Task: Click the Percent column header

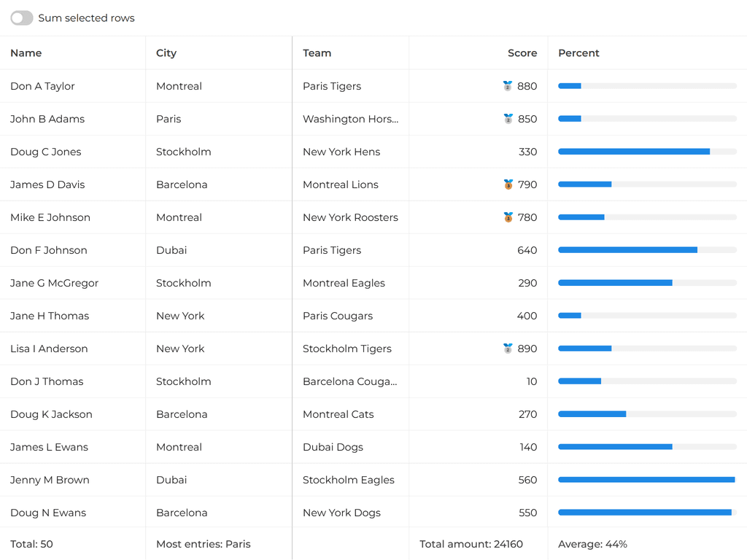Action: click(x=578, y=53)
